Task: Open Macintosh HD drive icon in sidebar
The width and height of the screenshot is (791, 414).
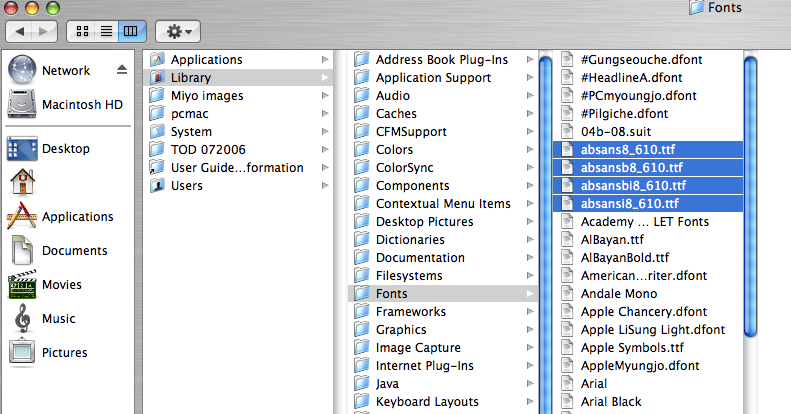Action: (22, 104)
